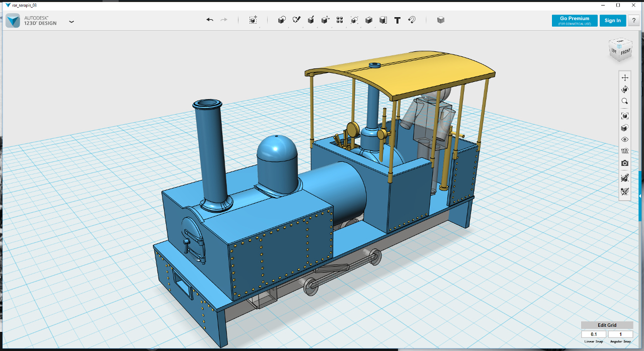Click the Redo arrow

pos(224,20)
